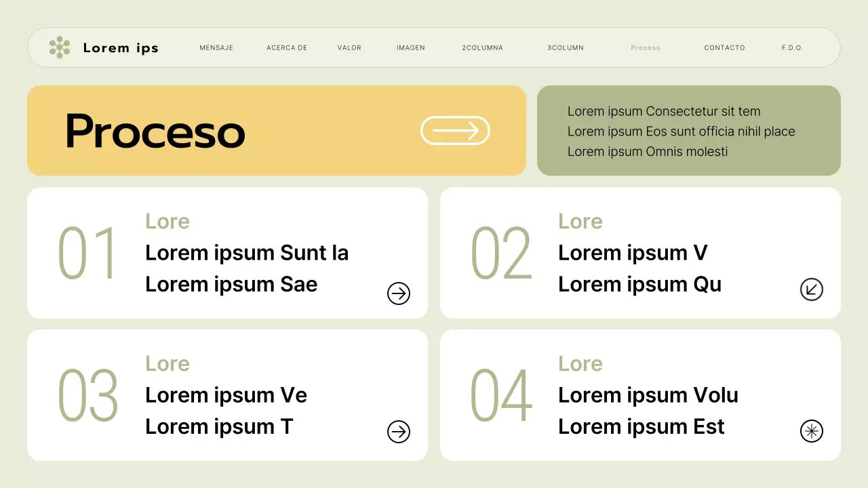The image size is (868, 488).
Task: Click the large 01 step number
Action: click(88, 253)
